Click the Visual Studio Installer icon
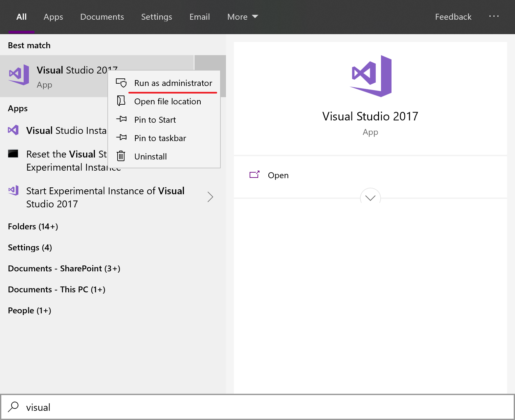Viewport: 515px width, 420px height. 13,130
